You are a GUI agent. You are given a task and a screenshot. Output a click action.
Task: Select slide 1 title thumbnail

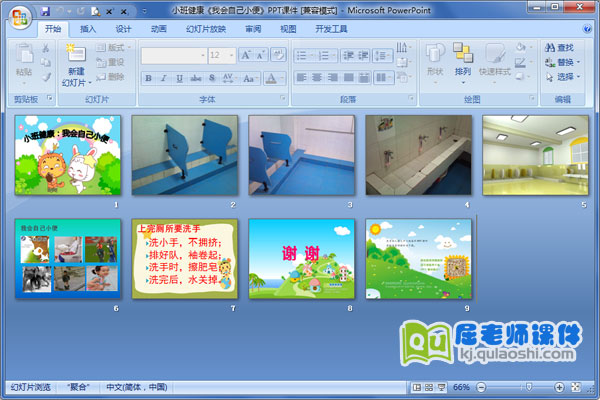point(68,155)
